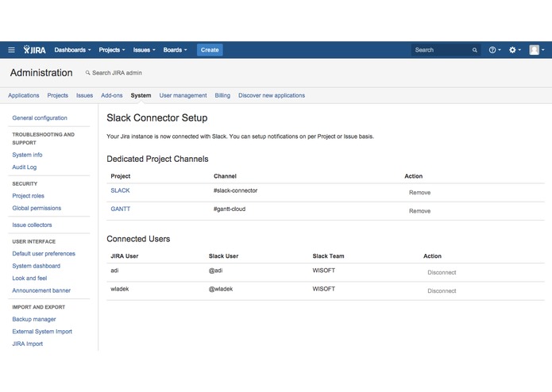Click the adi JIRA User cell
This screenshot has height=392, width=552.
(114, 271)
